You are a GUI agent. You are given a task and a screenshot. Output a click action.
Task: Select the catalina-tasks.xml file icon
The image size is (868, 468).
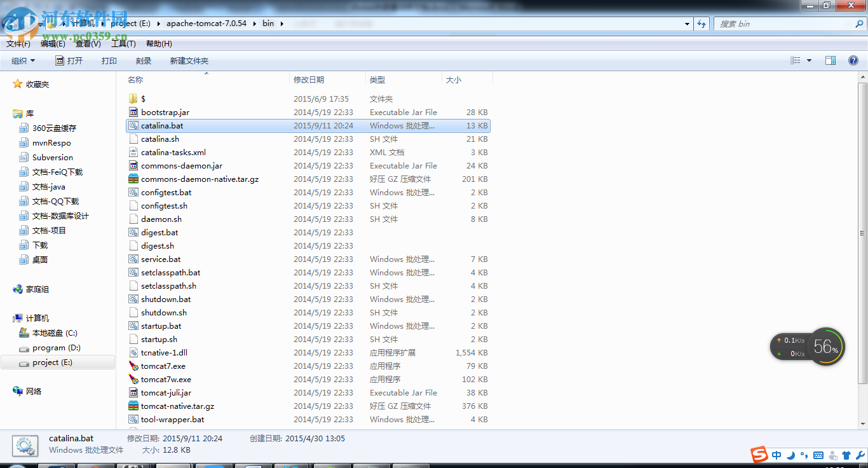[133, 152]
